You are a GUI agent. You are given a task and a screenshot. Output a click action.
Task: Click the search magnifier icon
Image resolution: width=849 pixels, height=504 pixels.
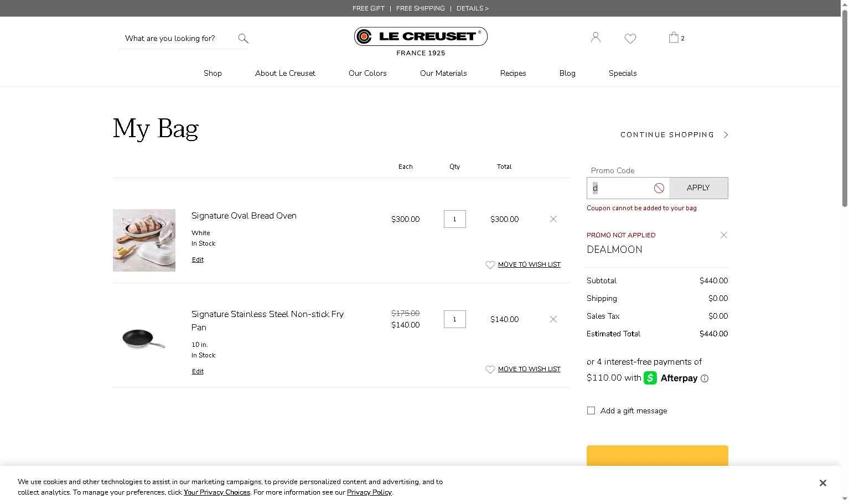(243, 38)
